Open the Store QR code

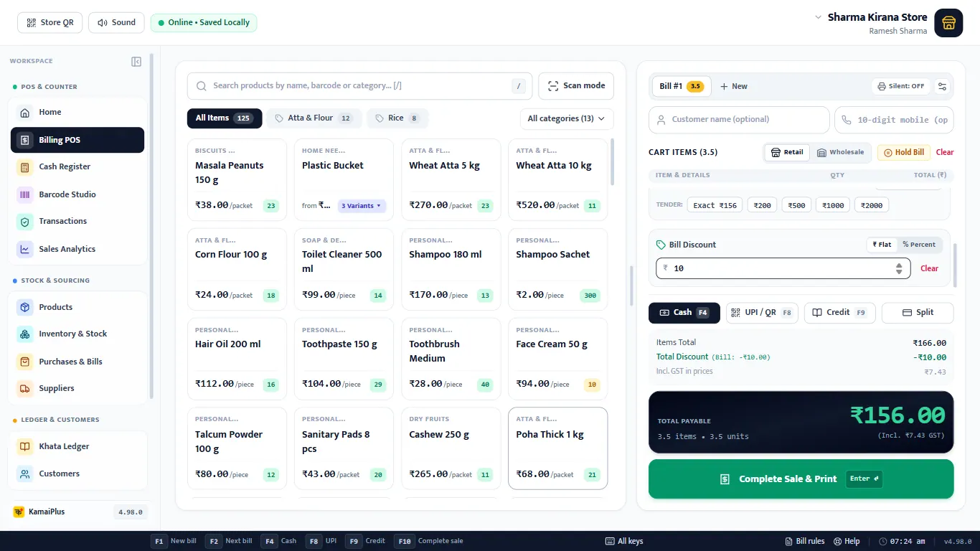50,22
